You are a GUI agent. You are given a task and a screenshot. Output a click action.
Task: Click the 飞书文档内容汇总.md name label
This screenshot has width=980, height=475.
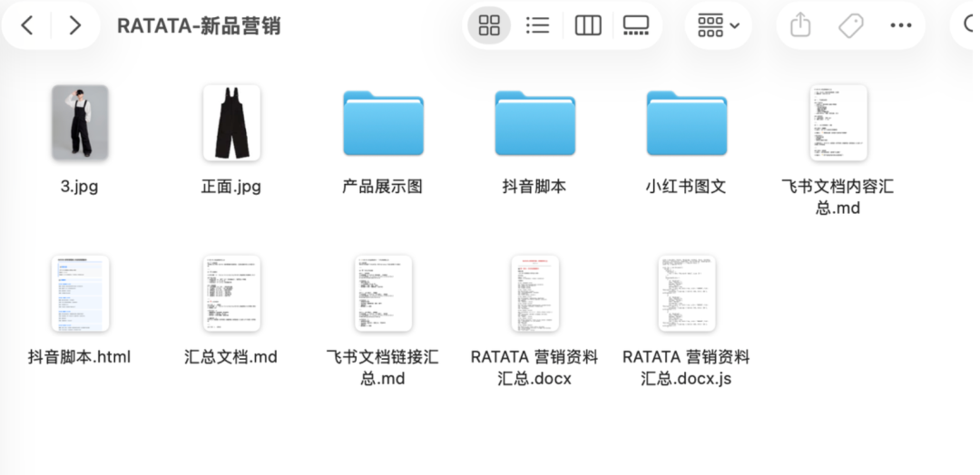(838, 197)
